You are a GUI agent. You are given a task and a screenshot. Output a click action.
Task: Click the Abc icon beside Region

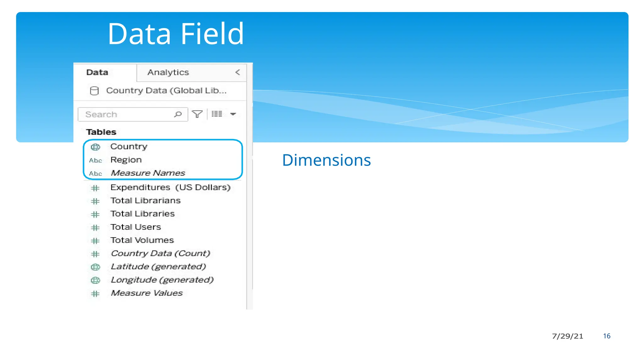pyautogui.click(x=95, y=161)
